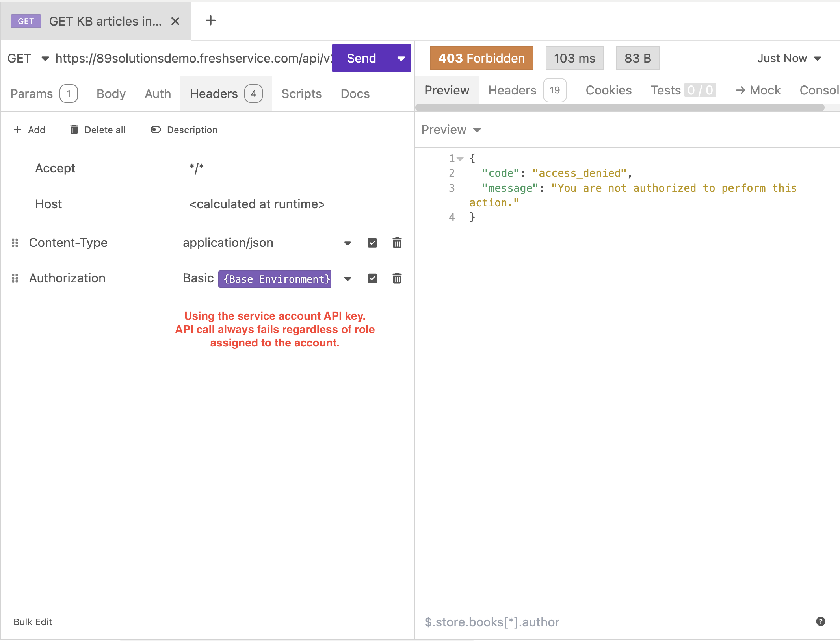Select the request Headers tab
The height and width of the screenshot is (641, 840).
pos(226,94)
